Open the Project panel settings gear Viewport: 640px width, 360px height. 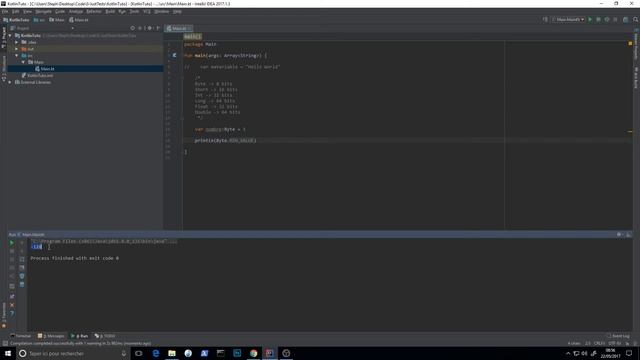tap(149, 28)
